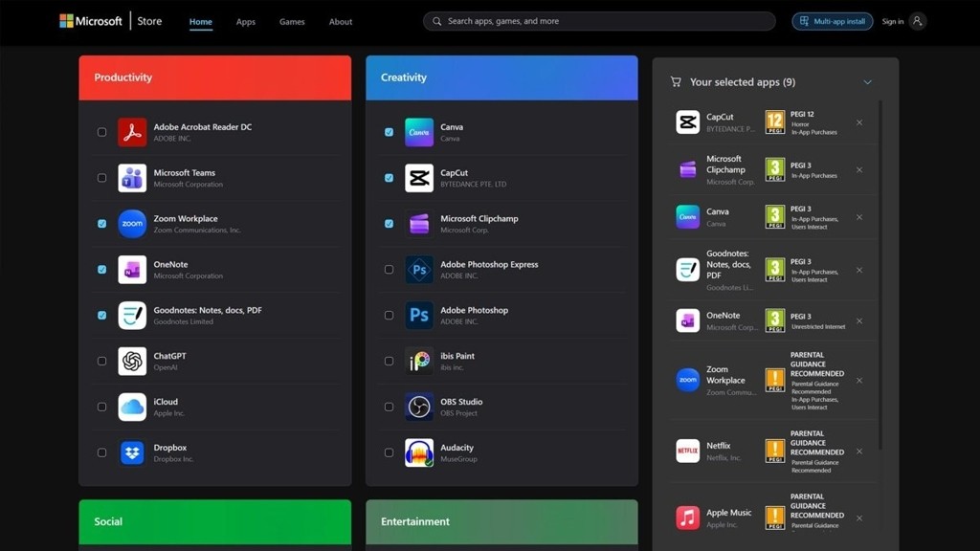Image resolution: width=980 pixels, height=551 pixels.
Task: Click the ChatGPT app icon
Action: pyautogui.click(x=132, y=361)
